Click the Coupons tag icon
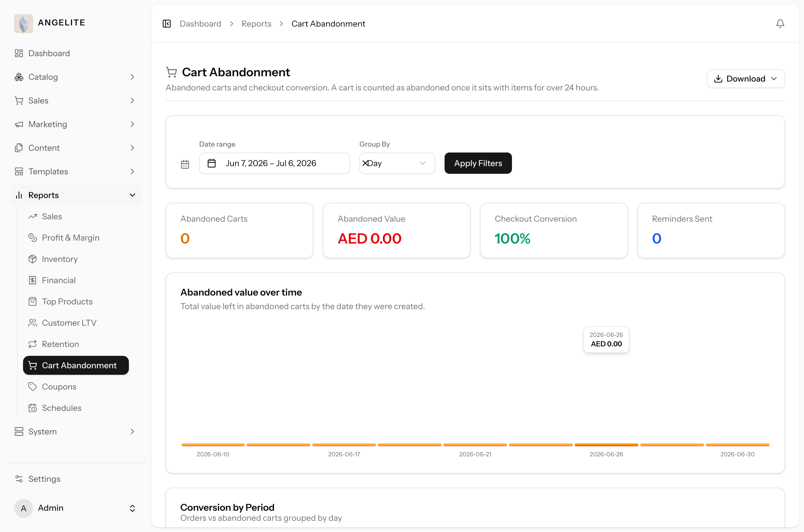The width and height of the screenshot is (804, 532). pos(33,387)
